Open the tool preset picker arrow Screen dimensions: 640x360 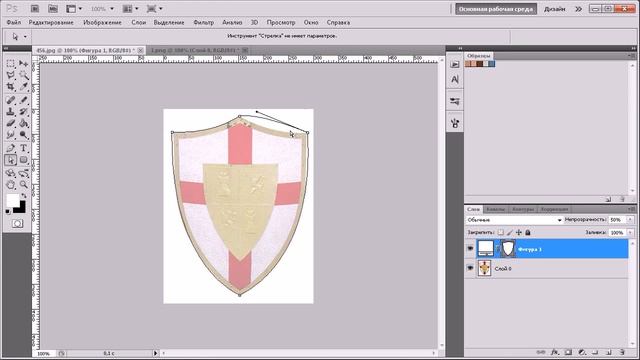[25, 37]
